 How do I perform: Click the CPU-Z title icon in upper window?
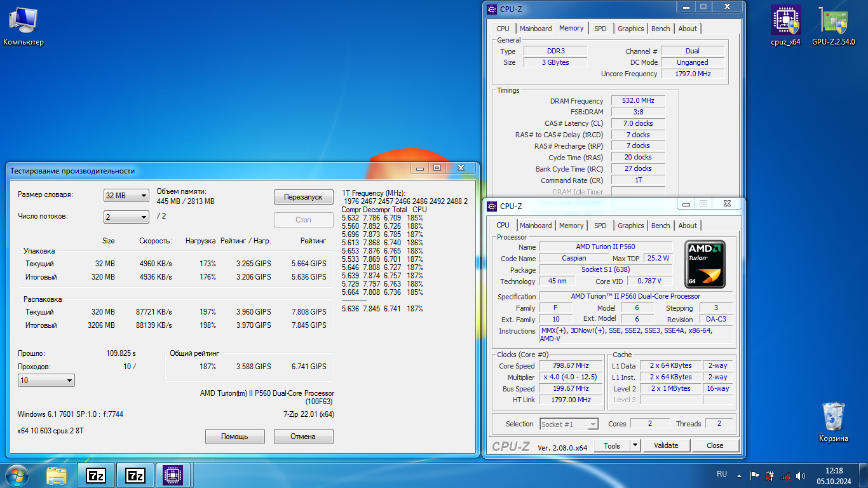(x=492, y=9)
